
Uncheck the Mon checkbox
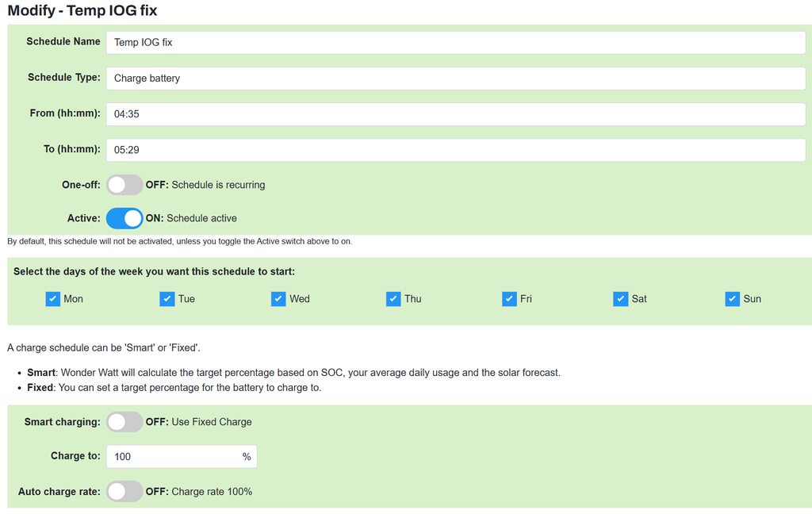tap(53, 299)
